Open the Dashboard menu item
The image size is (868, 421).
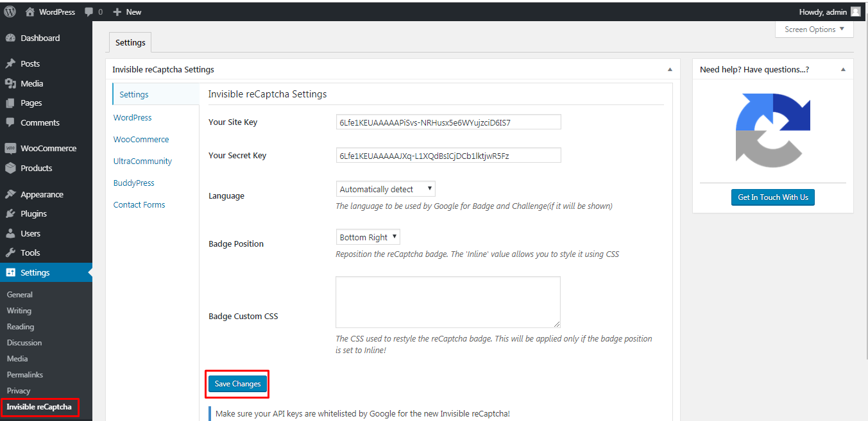tap(46, 38)
